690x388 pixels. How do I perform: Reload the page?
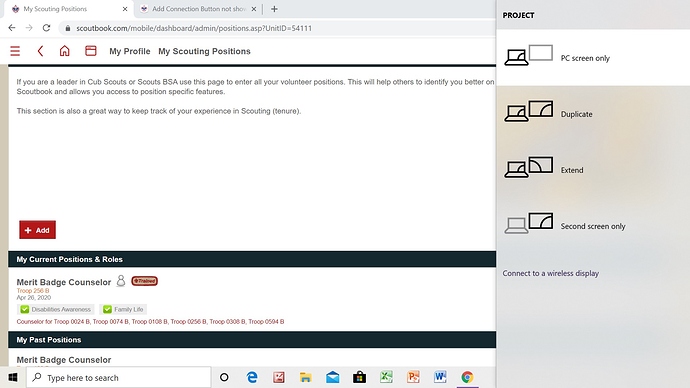[x=46, y=28]
